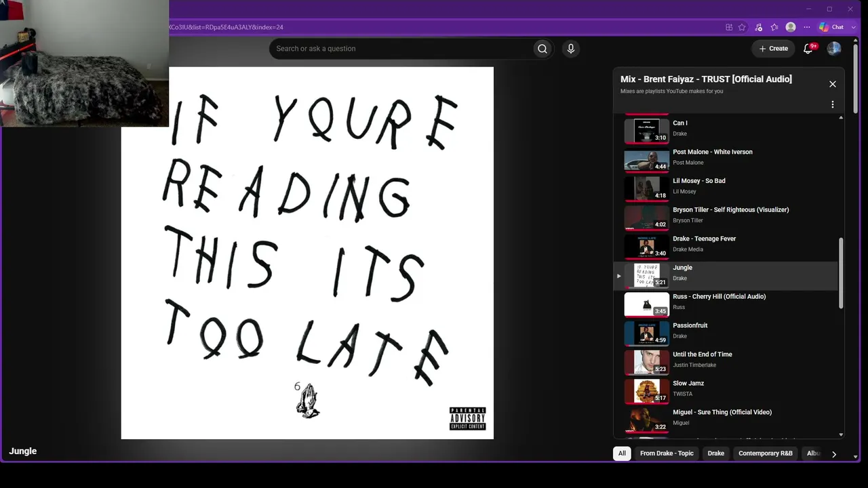
Task: Open the Mix playlist three-dot menu
Action: [x=833, y=104]
